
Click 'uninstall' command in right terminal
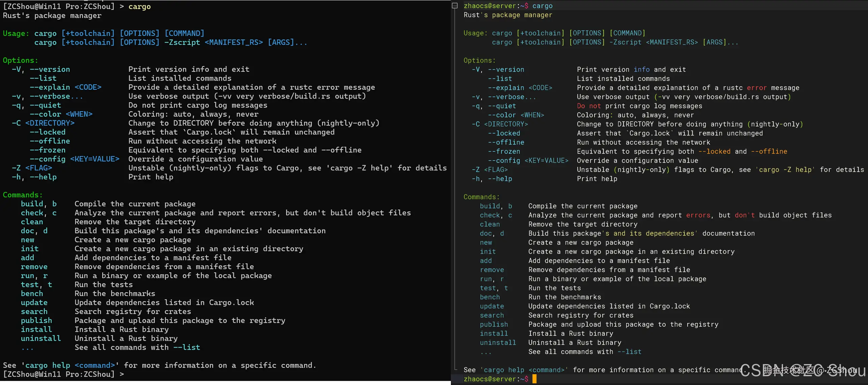(498, 343)
